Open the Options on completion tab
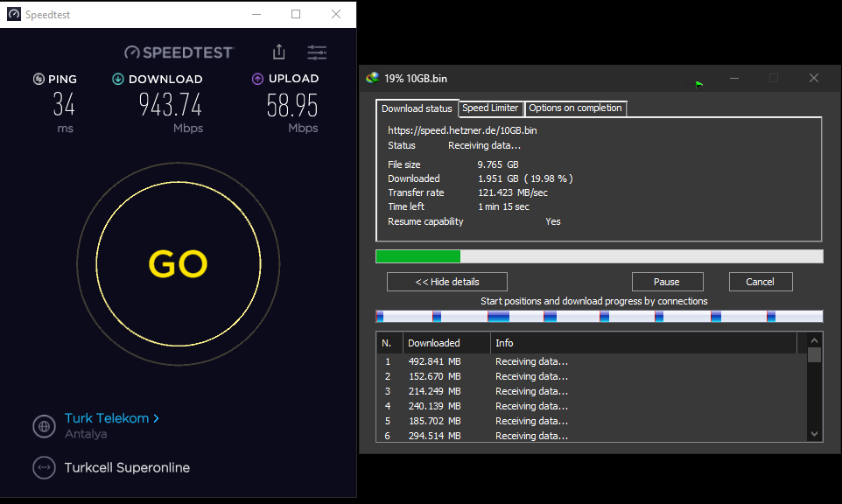842x504 pixels. pos(575,108)
